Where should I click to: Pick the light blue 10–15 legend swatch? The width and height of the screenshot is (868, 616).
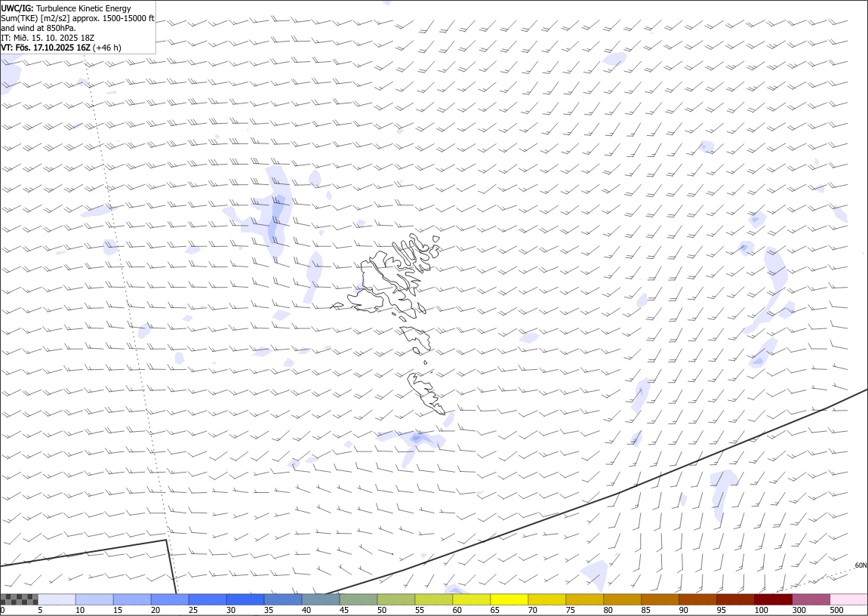tap(94, 599)
